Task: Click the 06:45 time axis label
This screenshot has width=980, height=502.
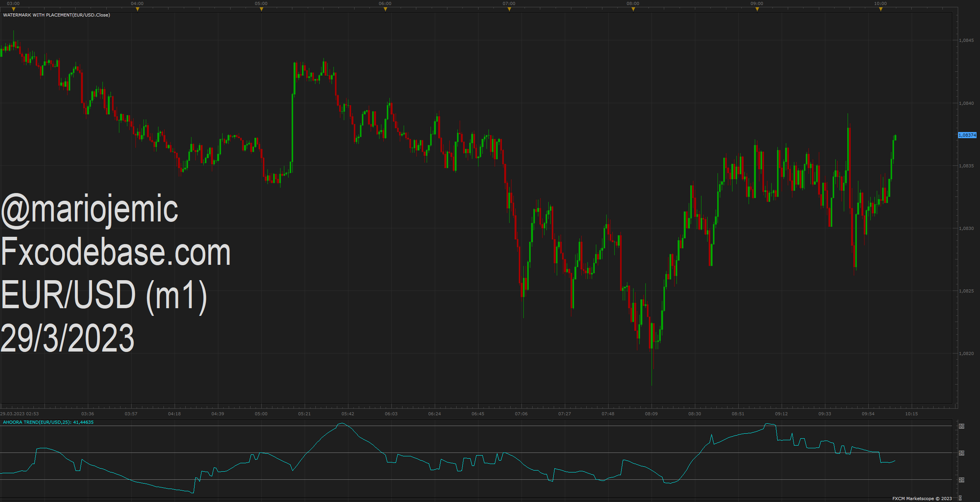Action: (x=478, y=414)
